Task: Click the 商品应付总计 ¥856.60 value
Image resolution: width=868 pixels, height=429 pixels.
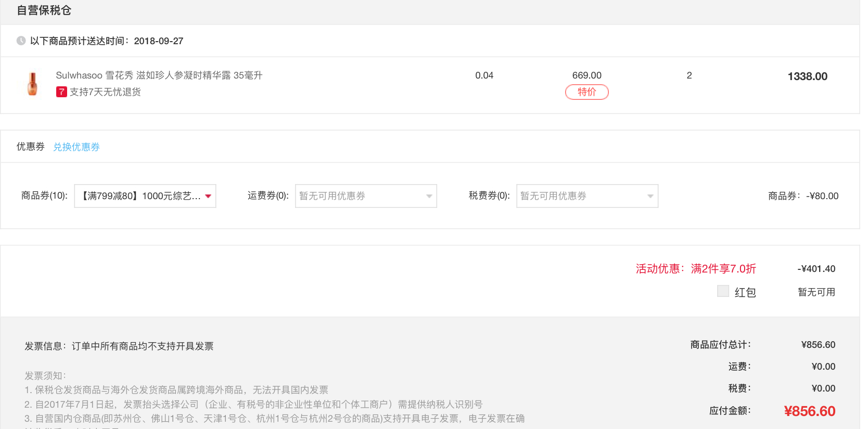Action: tap(818, 345)
